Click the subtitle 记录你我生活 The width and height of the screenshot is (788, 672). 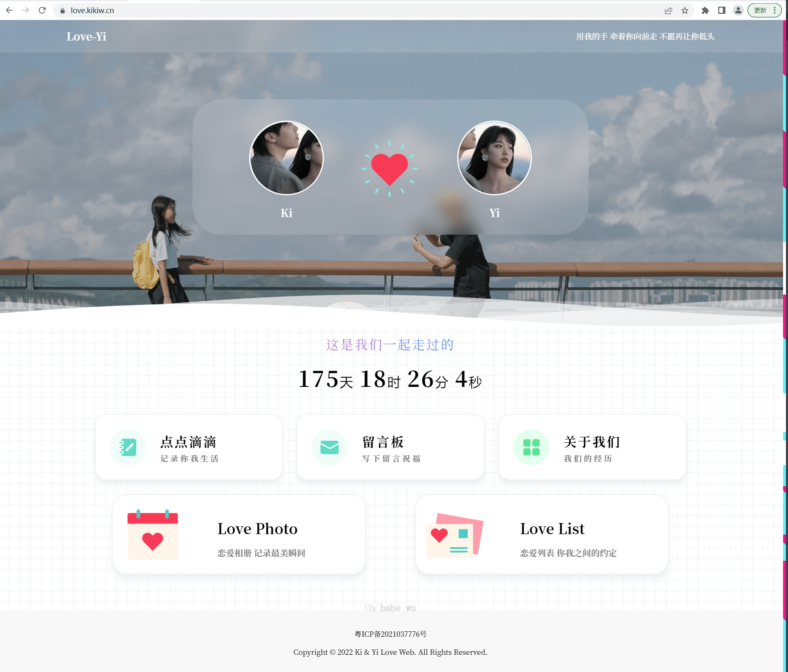(x=190, y=459)
